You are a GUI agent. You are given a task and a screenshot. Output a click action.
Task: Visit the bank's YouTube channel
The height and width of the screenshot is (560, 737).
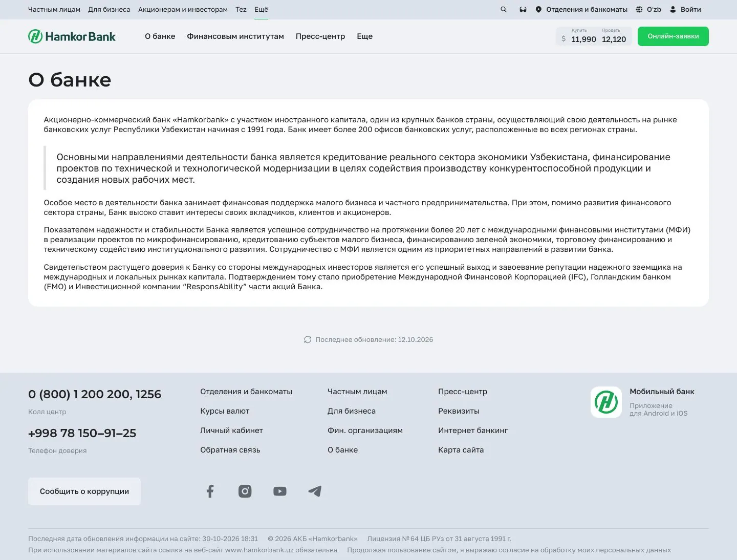point(280,491)
